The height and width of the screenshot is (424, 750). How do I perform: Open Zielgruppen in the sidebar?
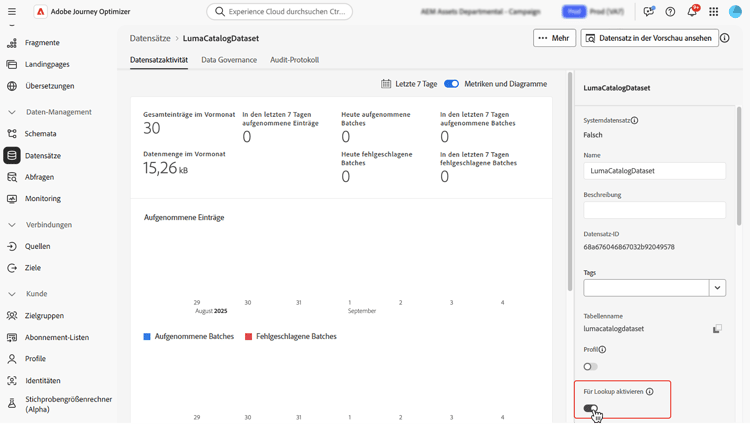point(44,316)
